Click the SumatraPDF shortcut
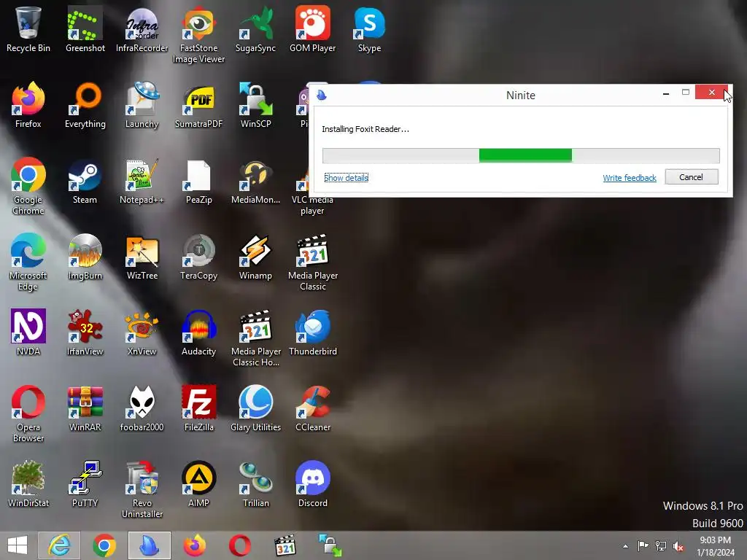 pyautogui.click(x=198, y=105)
